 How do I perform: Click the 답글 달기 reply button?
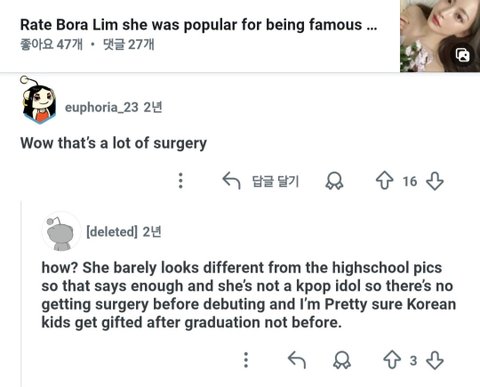275,181
